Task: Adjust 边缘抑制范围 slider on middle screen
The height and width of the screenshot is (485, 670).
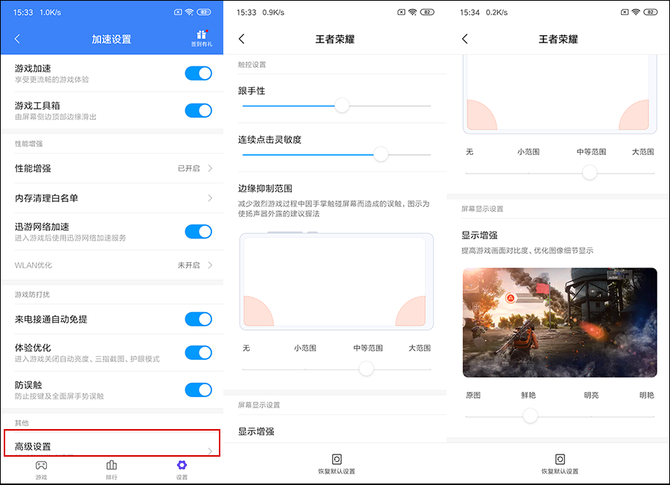Action: pos(366,368)
